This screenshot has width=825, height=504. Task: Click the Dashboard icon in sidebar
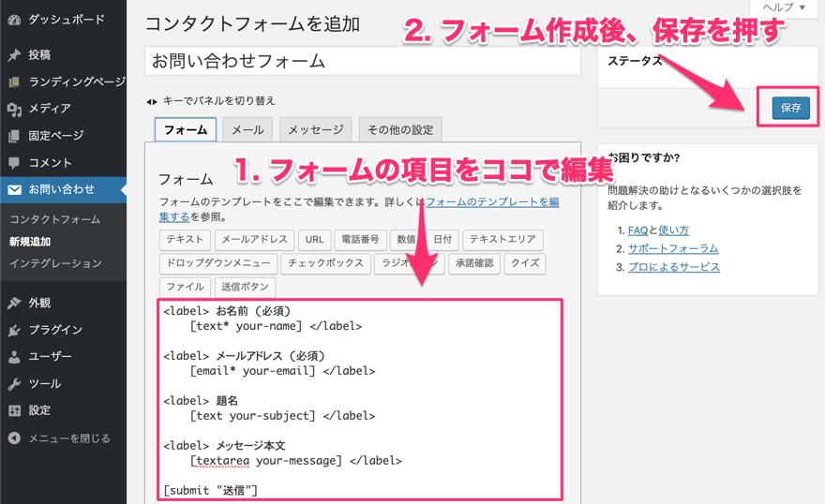click(14, 20)
